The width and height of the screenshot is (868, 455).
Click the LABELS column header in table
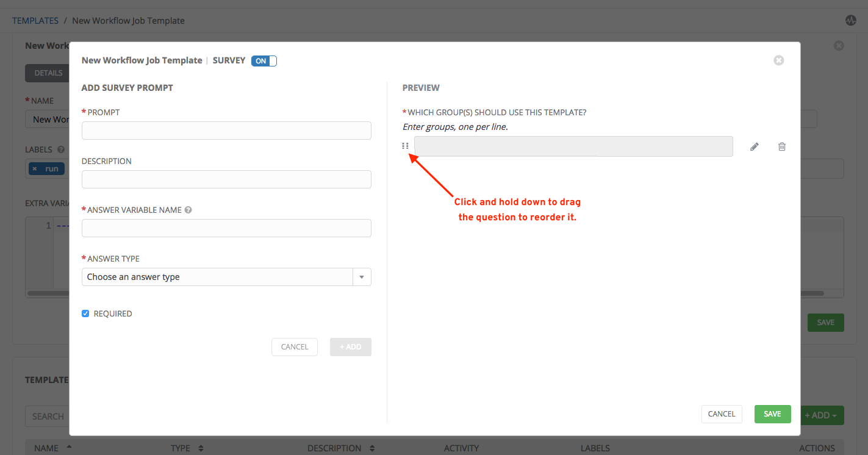595,448
